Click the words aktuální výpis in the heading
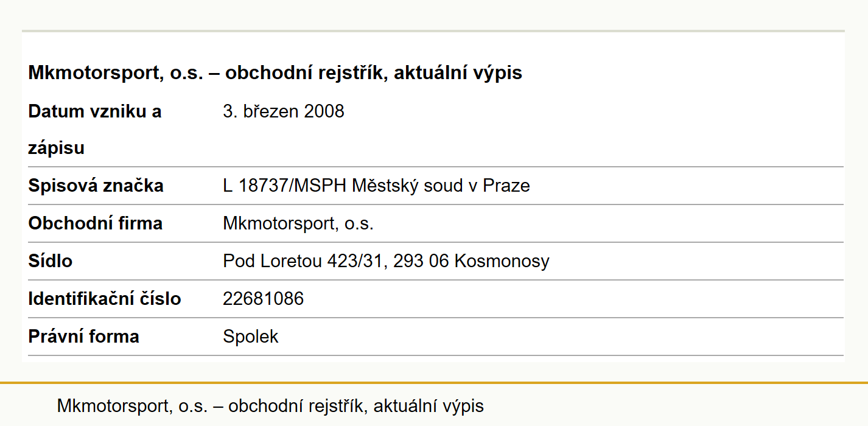 pyautogui.click(x=458, y=74)
